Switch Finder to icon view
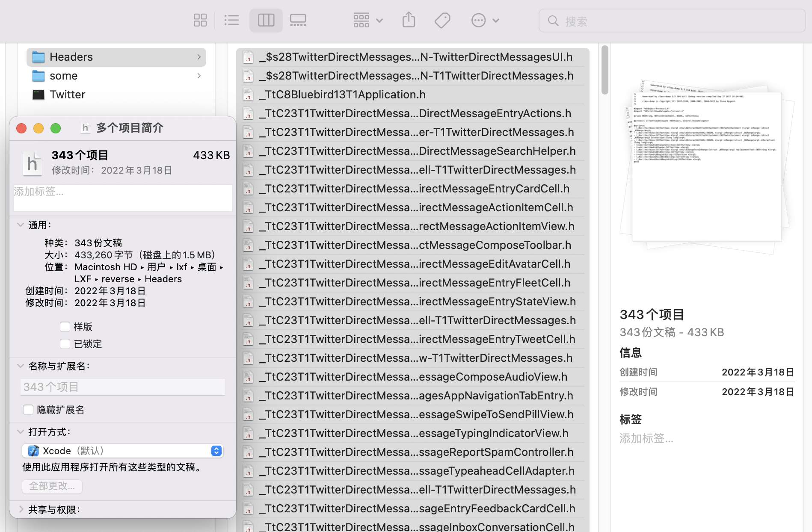This screenshot has height=532, width=812. coord(200,20)
